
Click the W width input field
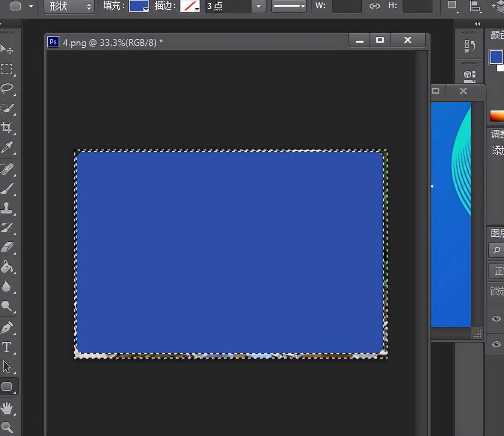tap(347, 6)
